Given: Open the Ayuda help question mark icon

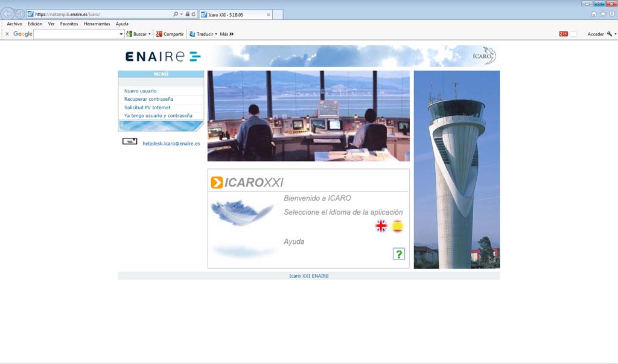Looking at the screenshot, I should tap(398, 254).
